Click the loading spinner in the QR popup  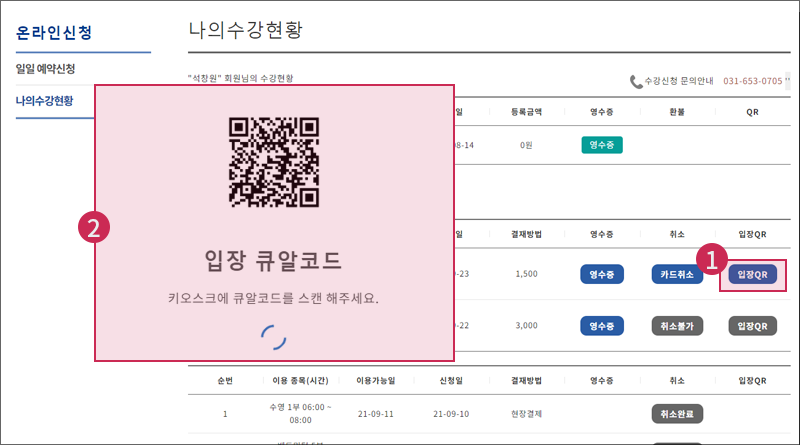point(273,337)
